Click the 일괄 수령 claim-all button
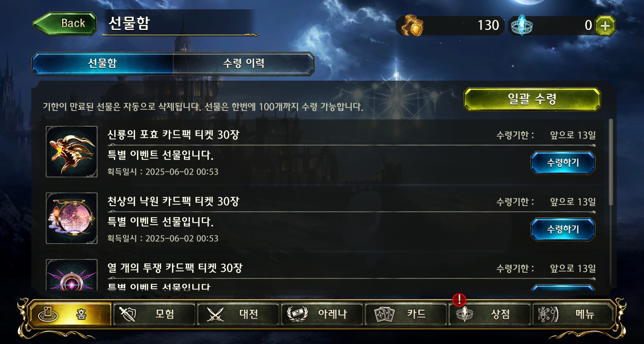Screen dimensions: 644x344 click(x=532, y=99)
